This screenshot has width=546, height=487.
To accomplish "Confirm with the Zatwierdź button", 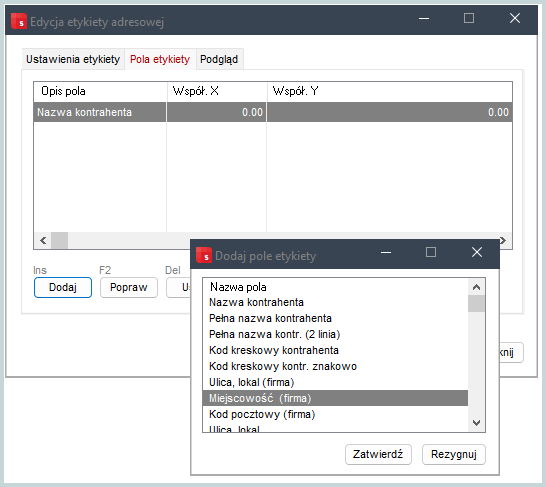I will click(x=378, y=454).
